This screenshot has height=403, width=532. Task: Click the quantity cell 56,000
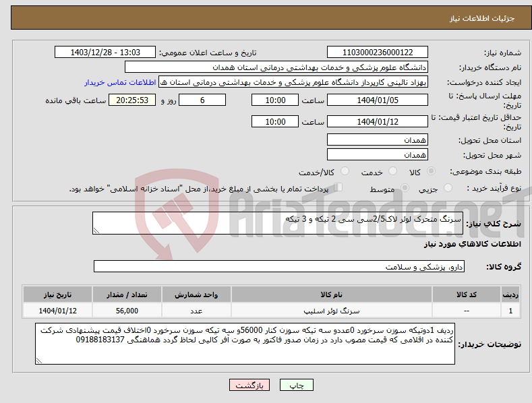[x=127, y=311]
